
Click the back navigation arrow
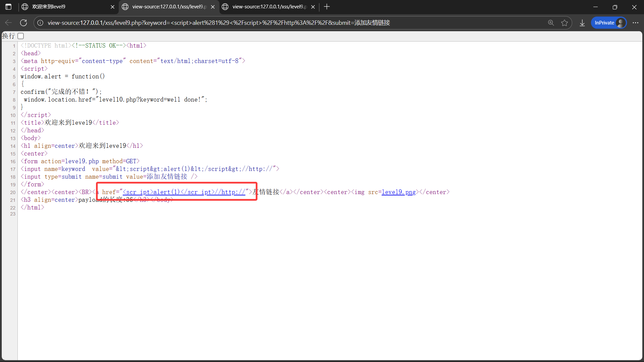[8, 23]
